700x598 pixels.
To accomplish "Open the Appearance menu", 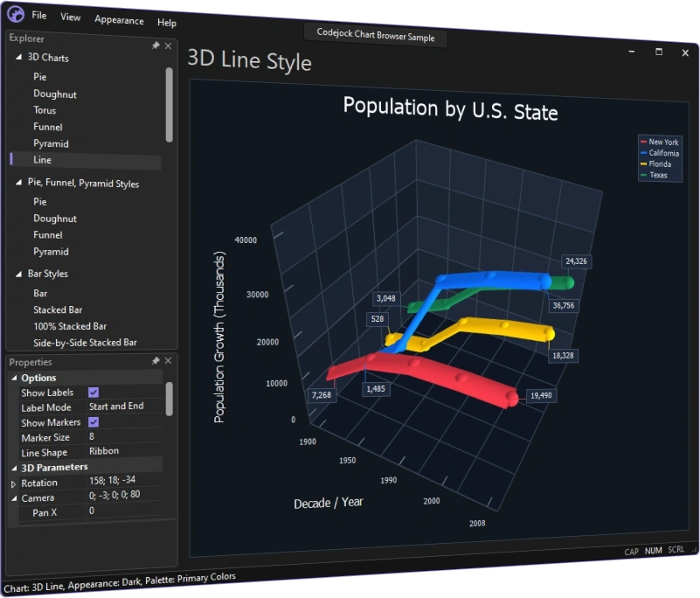I will pos(119,20).
